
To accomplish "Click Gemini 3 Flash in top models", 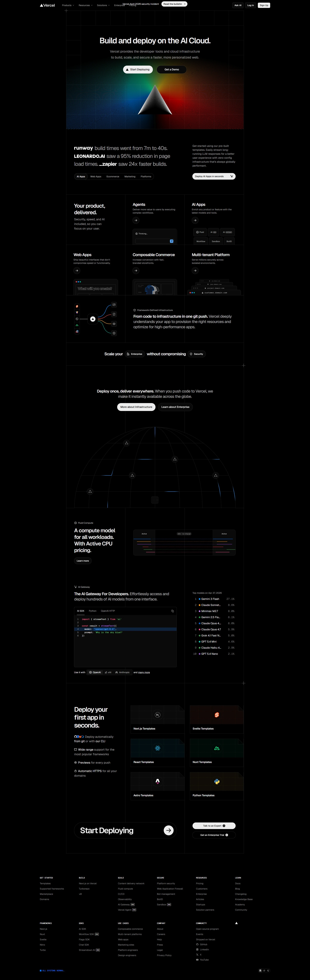I will 210,599.
